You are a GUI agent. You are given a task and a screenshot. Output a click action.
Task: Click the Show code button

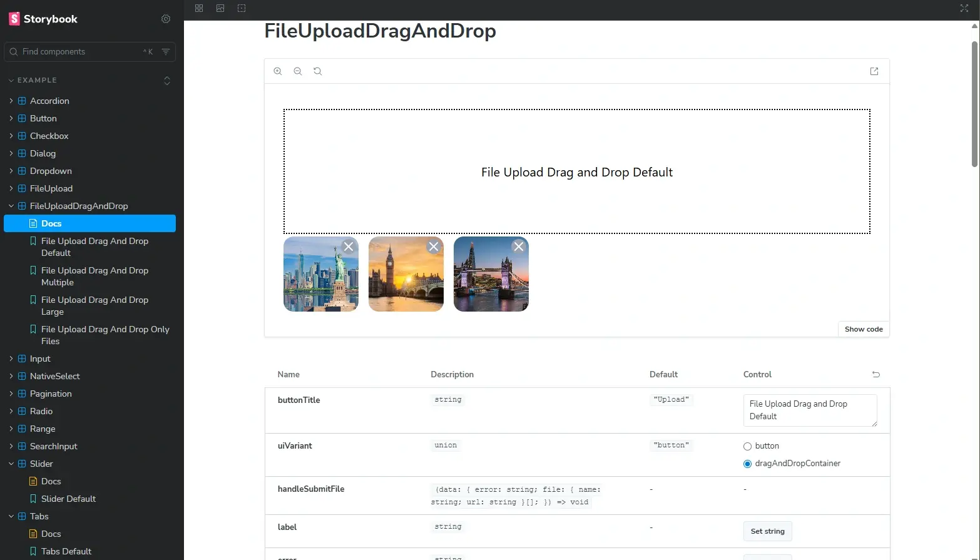(x=863, y=329)
